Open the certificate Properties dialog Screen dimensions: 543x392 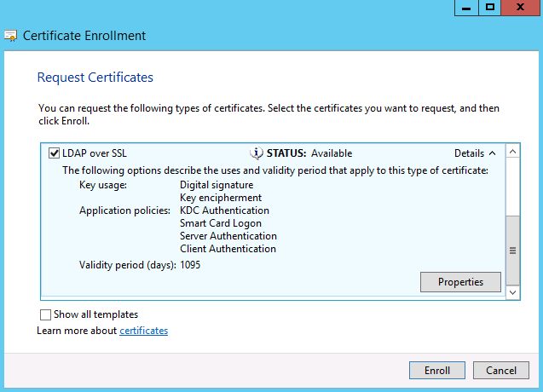460,282
